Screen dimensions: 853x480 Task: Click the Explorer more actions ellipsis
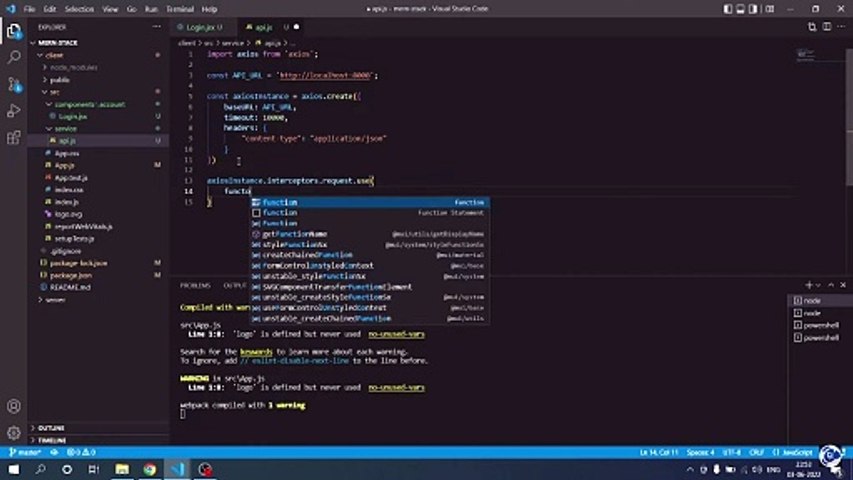(x=157, y=27)
